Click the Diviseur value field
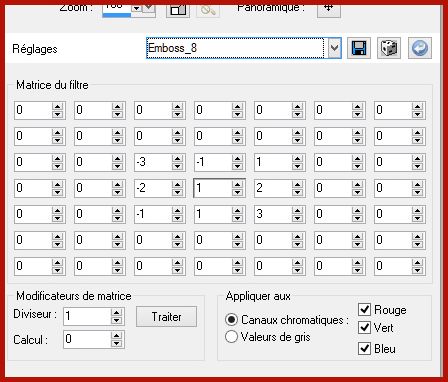Viewport: 448px width, 382px height. pos(87,316)
